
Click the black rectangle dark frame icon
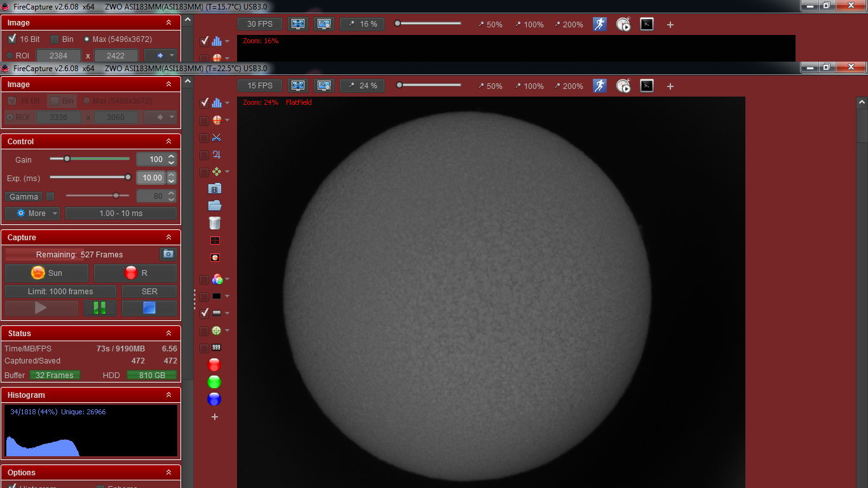[x=217, y=296]
